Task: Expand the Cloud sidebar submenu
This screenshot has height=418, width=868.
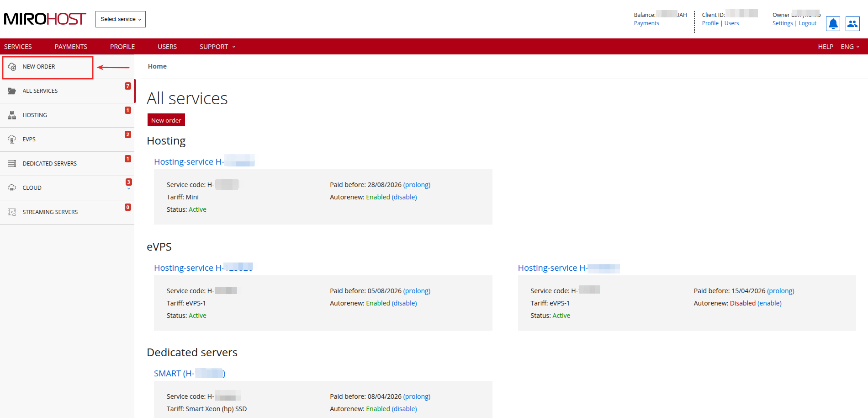Action: pyautogui.click(x=129, y=188)
